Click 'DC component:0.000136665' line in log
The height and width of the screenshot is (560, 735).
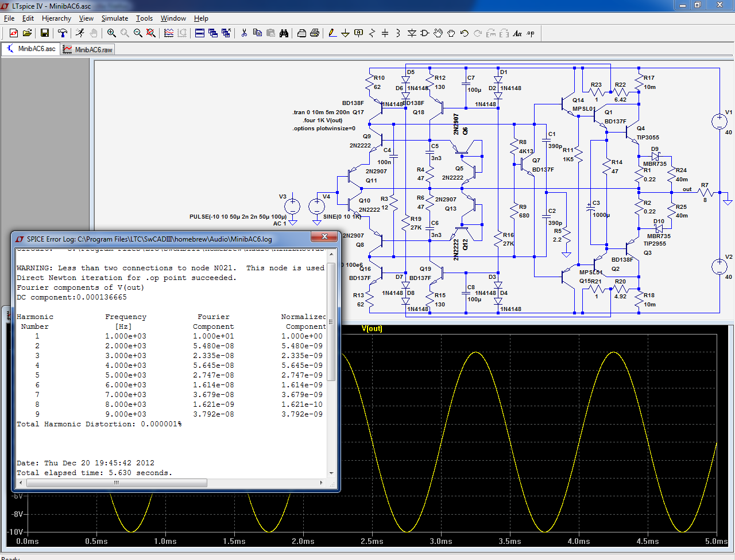(72, 297)
